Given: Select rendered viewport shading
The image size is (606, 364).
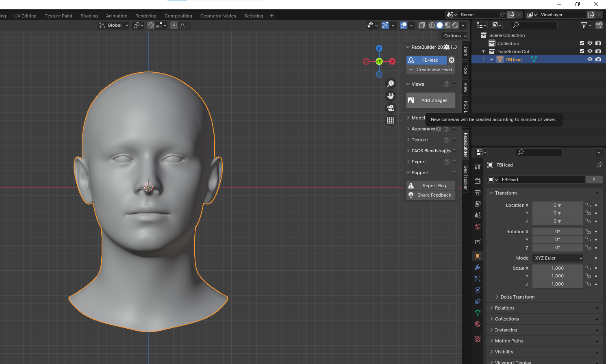Looking at the screenshot, I should click(455, 25).
